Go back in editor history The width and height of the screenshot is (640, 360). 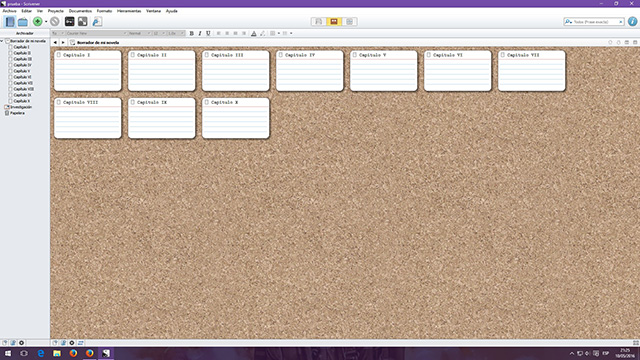click(x=55, y=42)
